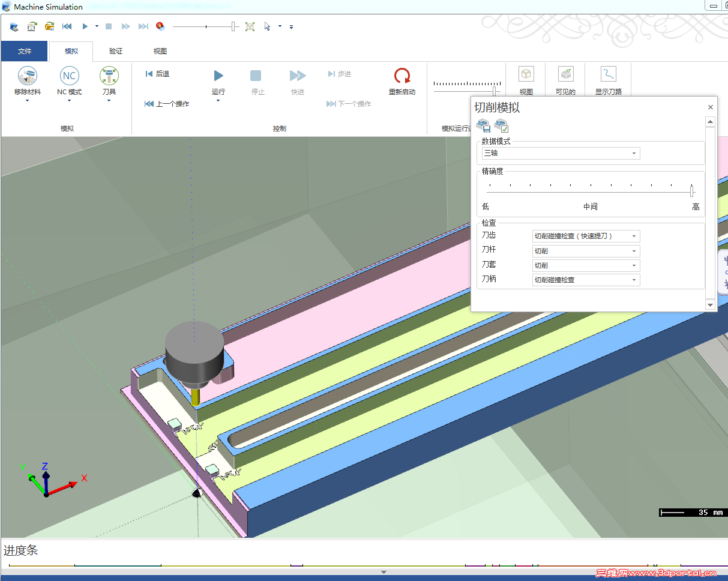
Task: Open the 刀套 check dropdown
Action: [586, 265]
